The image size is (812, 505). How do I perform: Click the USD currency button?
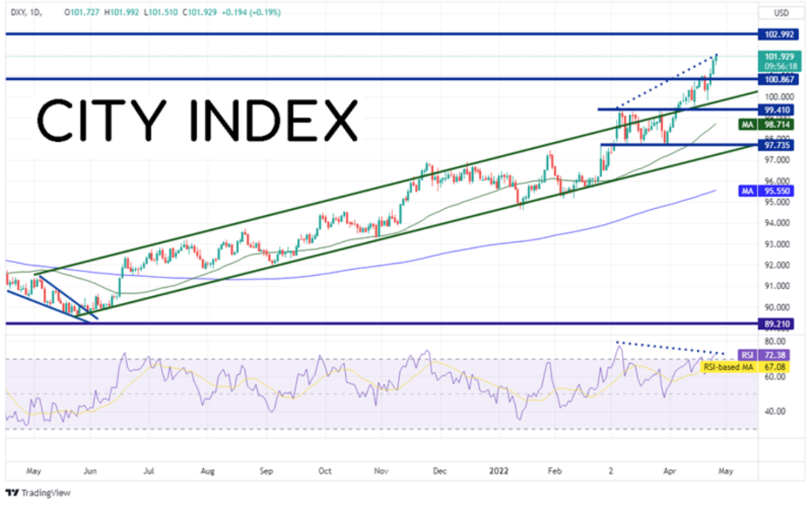click(781, 13)
